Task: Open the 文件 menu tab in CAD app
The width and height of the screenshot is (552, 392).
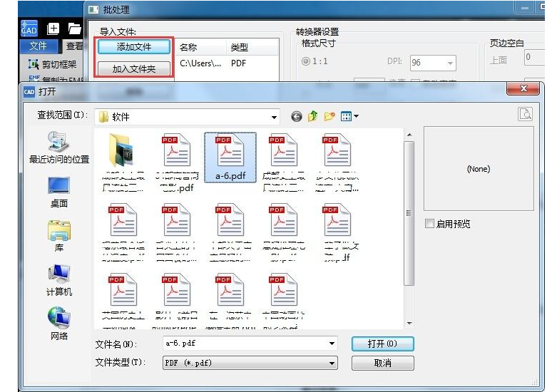Action: point(38,46)
